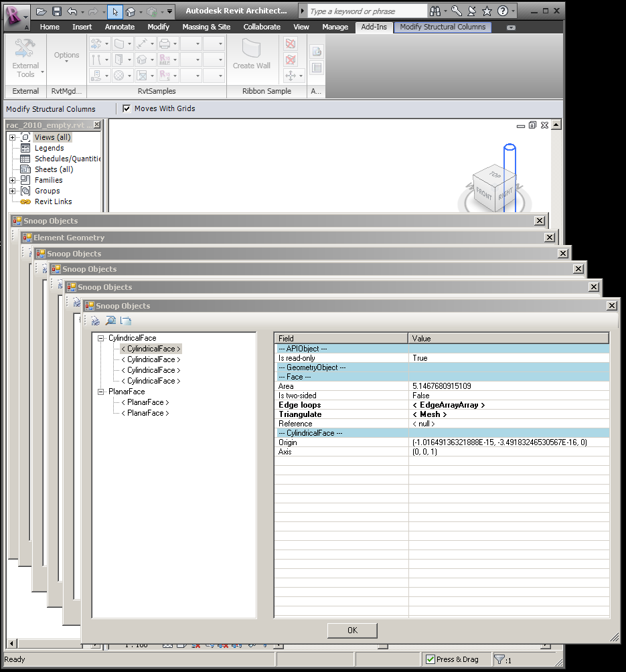
Task: Switch to the Massing & Site ribbon tab
Action: [206, 27]
